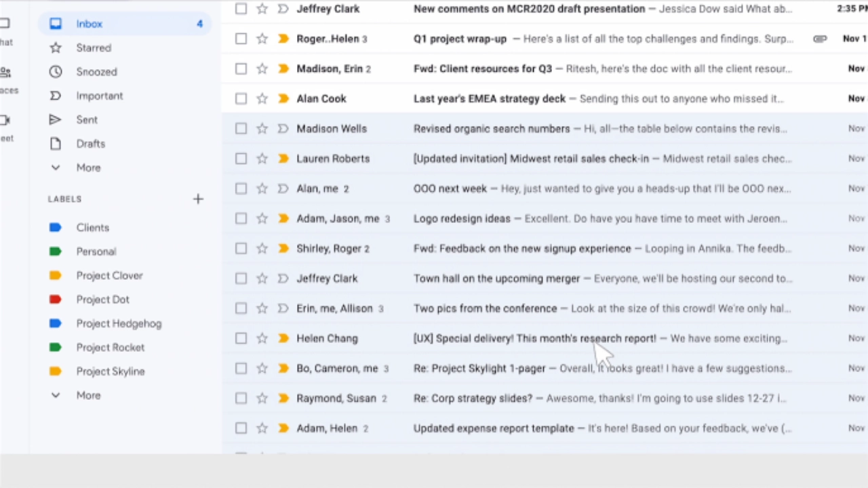Image resolution: width=868 pixels, height=488 pixels.
Task: Check the Shirley, Roger feedback email box
Action: pyautogui.click(x=241, y=249)
